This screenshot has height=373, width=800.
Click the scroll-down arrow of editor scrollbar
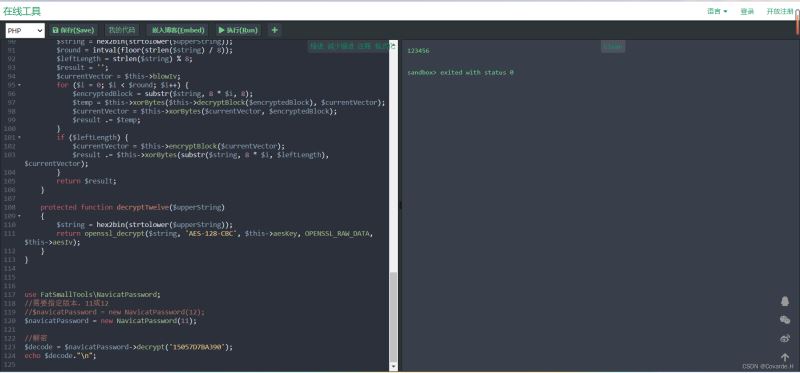coord(393,366)
